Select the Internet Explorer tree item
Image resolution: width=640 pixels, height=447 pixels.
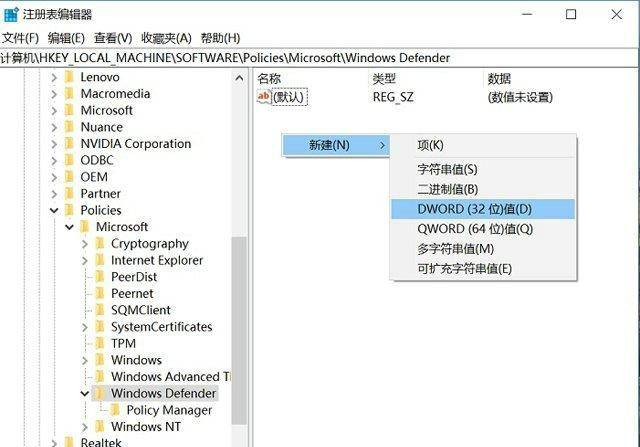tap(157, 260)
